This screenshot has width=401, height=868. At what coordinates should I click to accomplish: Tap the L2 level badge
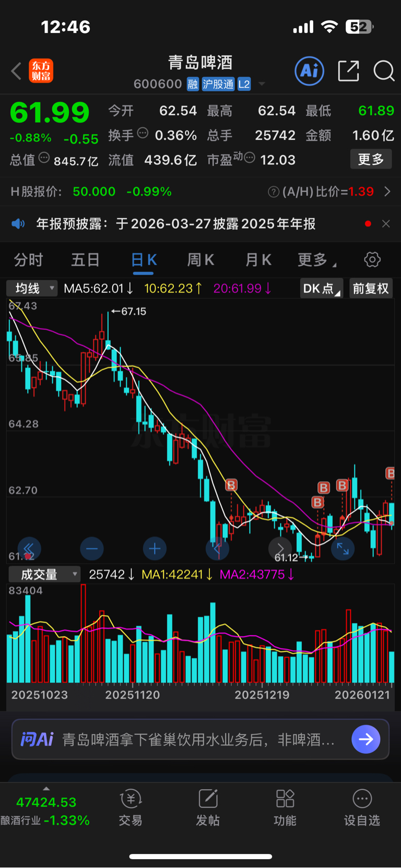click(x=244, y=84)
